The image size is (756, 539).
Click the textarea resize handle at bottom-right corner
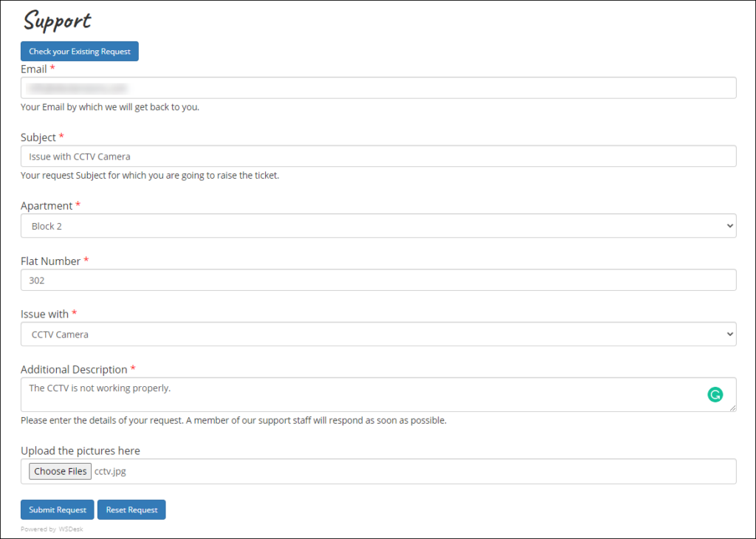pos(734,408)
